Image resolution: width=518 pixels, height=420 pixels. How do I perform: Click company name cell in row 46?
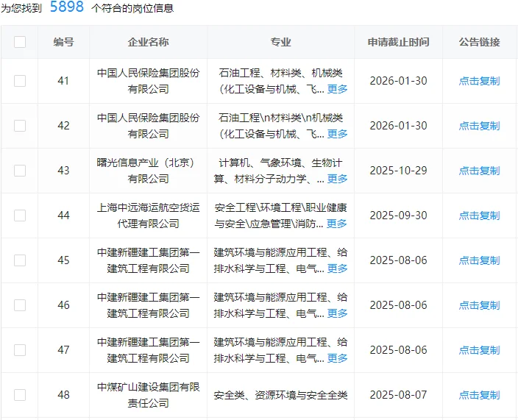pos(148,305)
